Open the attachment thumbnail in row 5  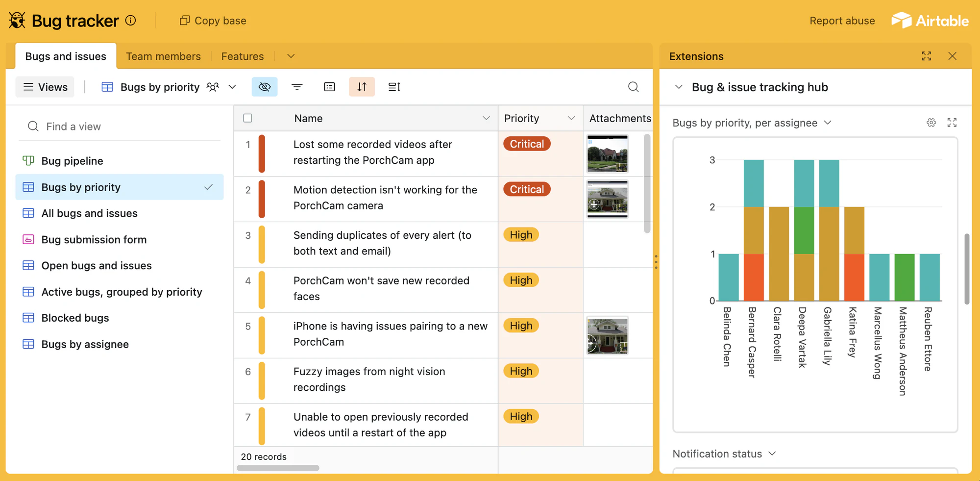(608, 336)
